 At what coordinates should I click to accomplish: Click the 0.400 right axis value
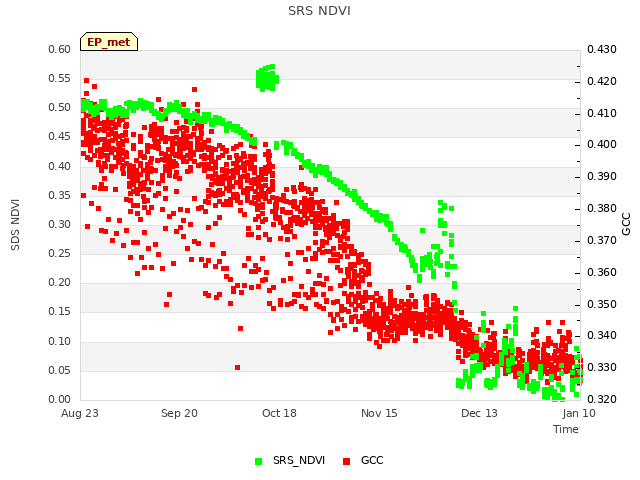602,144
